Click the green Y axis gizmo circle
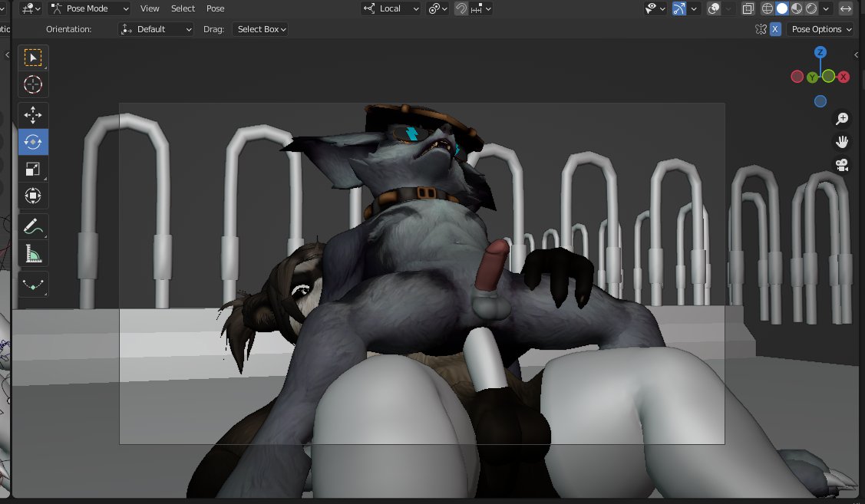865x504 pixels. click(812, 77)
